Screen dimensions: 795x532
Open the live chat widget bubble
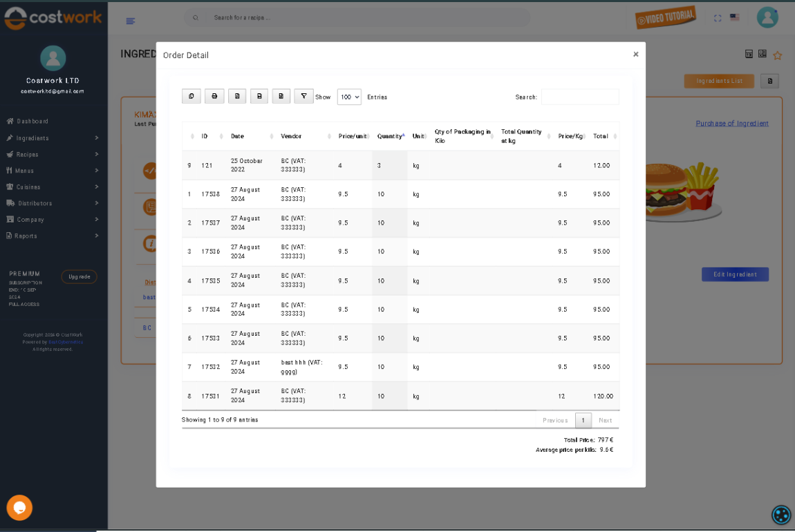click(x=19, y=508)
